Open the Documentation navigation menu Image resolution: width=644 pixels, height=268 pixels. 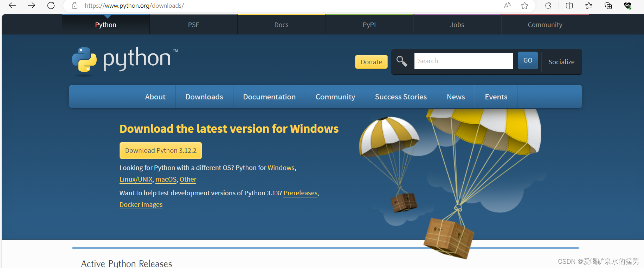pyautogui.click(x=269, y=97)
